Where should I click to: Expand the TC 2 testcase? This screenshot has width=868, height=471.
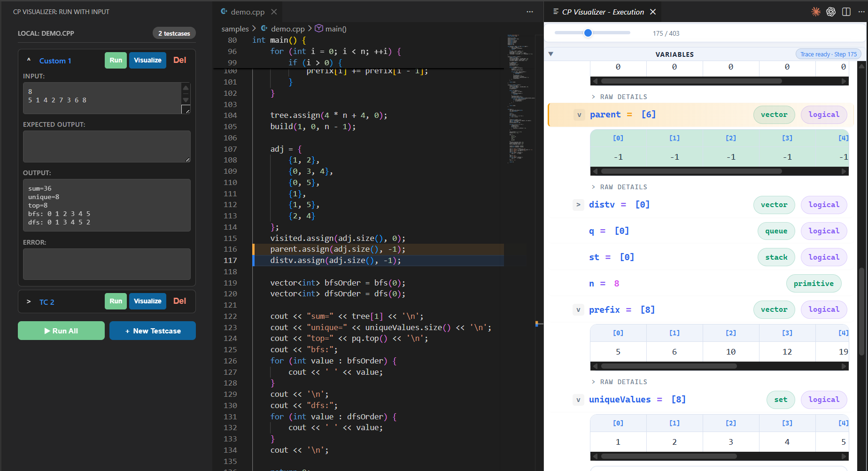29,301
